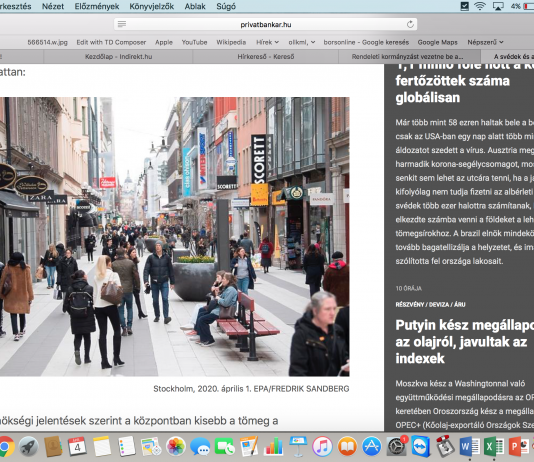
Task: Click the checkmark status icon in menu bar
Action: [465, 6]
